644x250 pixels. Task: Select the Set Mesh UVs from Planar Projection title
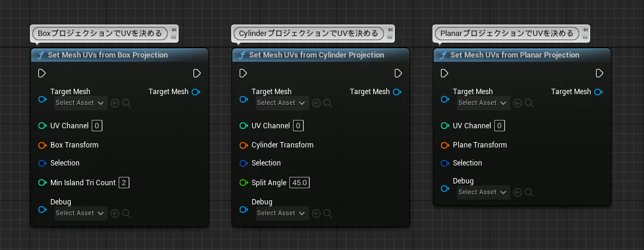515,55
